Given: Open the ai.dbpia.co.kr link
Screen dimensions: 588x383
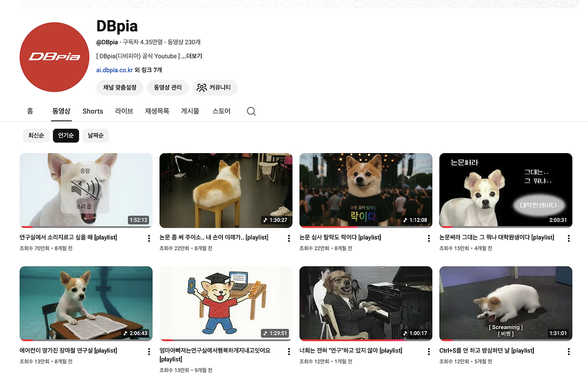Looking at the screenshot, I should coord(114,70).
